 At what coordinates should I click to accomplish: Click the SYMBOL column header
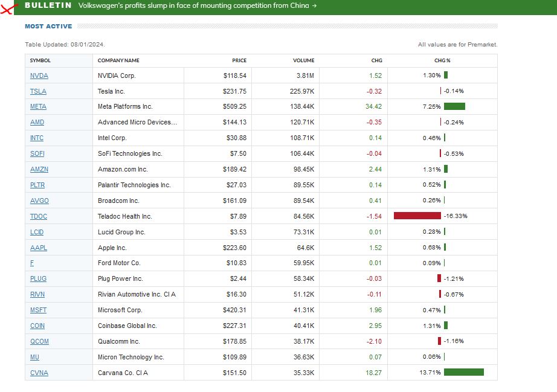40,60
